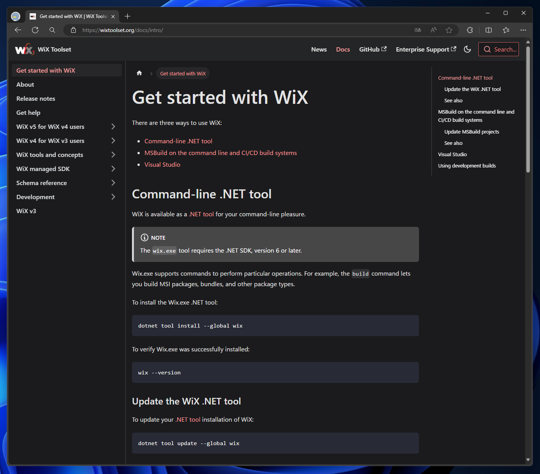Expand Schema reference chevron
Viewport: 540px width, 474px height.
pos(113,183)
